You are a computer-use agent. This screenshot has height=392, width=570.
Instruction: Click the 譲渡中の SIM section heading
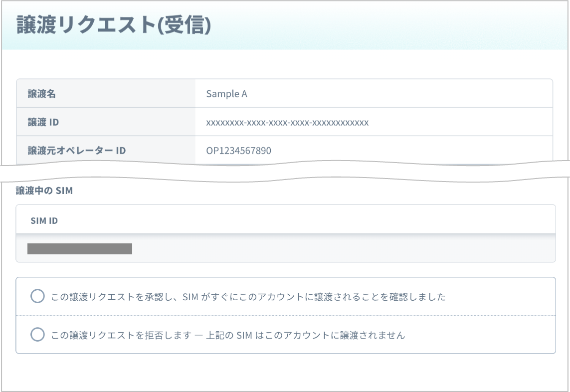click(44, 191)
